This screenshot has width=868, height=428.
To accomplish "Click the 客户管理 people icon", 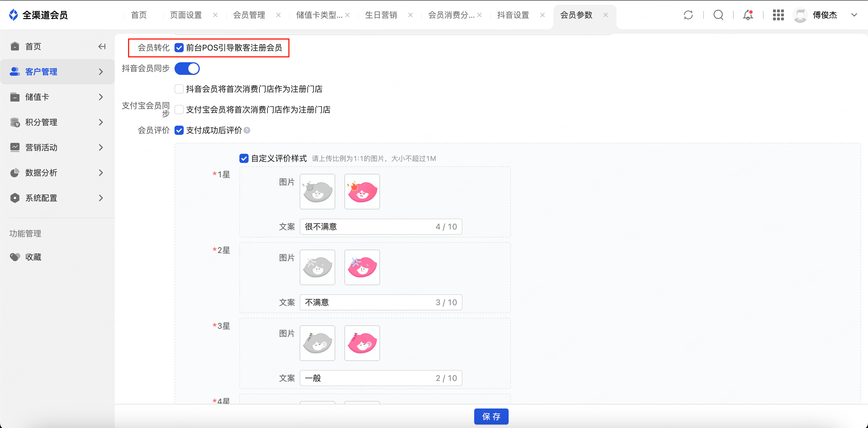I will click(15, 71).
